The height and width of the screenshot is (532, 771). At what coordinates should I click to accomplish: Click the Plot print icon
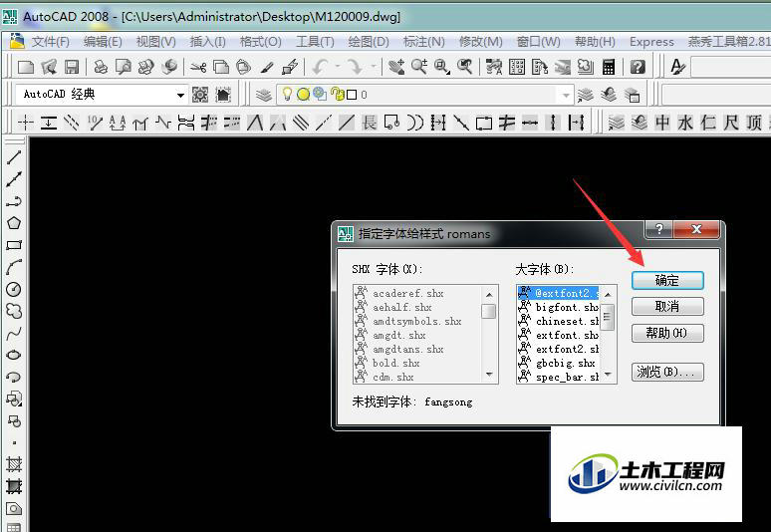coord(101,67)
